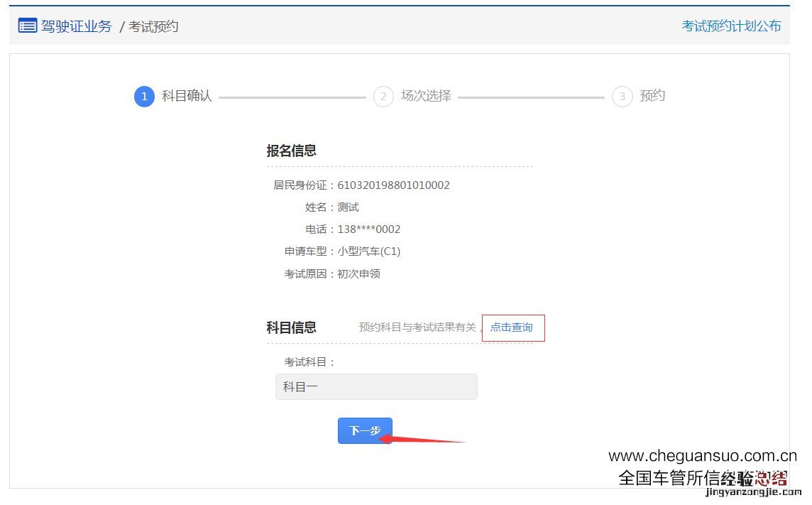Go to the 场次选择 step label

(x=426, y=96)
